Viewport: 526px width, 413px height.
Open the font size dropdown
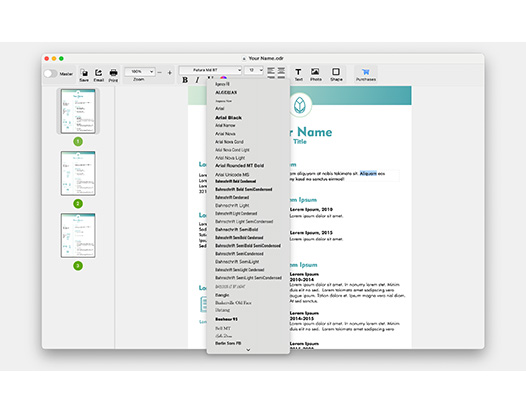pos(254,70)
